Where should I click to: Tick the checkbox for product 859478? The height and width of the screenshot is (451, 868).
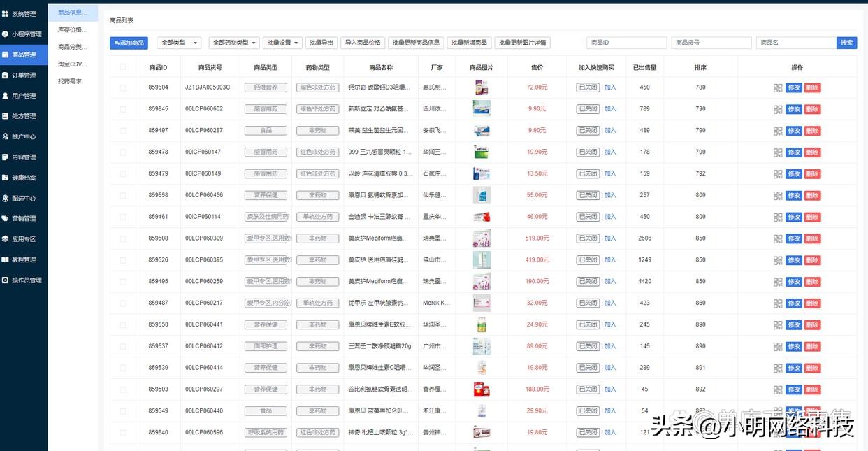click(x=123, y=152)
